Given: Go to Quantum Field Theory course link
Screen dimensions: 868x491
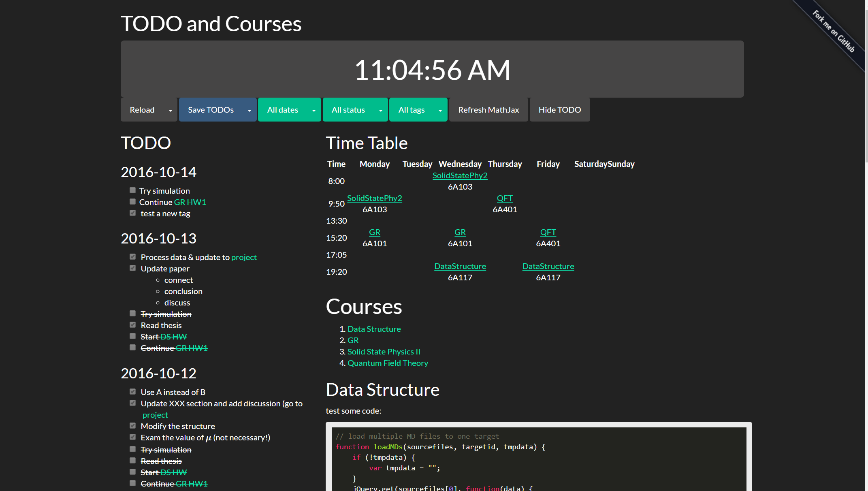Looking at the screenshot, I should tap(388, 363).
